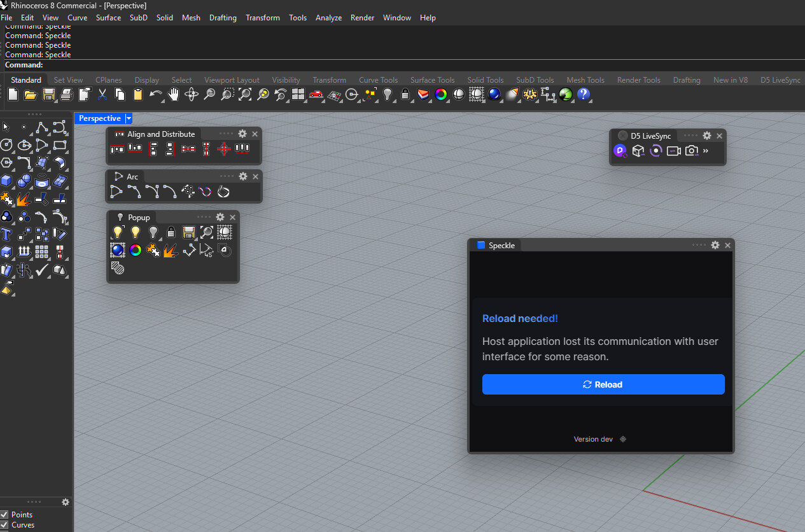Screen dimensions: 805x532
Task: Click the Reload button in Speckle panel
Action: pyautogui.click(x=603, y=384)
